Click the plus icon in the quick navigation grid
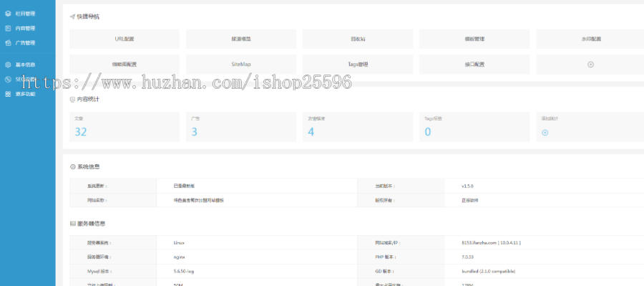644x286 pixels. [590, 65]
